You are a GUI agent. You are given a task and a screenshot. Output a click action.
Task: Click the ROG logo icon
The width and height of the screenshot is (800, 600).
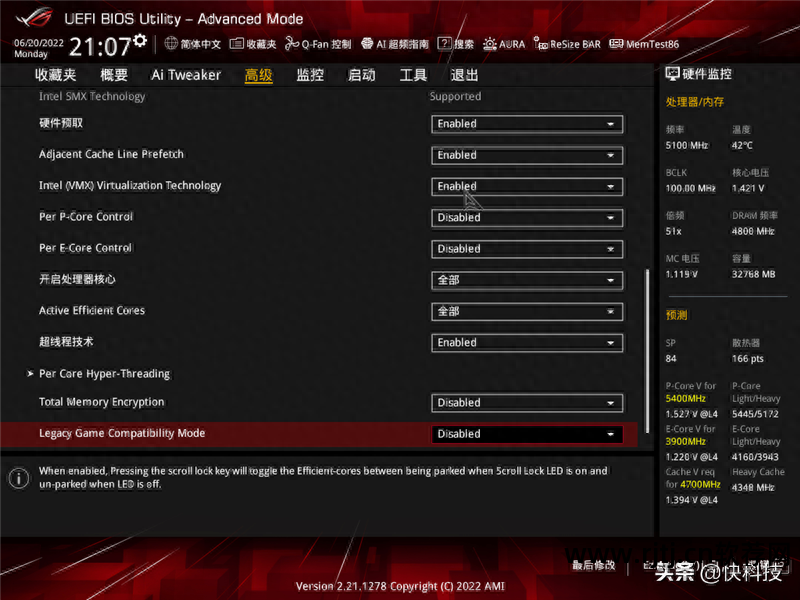34,18
